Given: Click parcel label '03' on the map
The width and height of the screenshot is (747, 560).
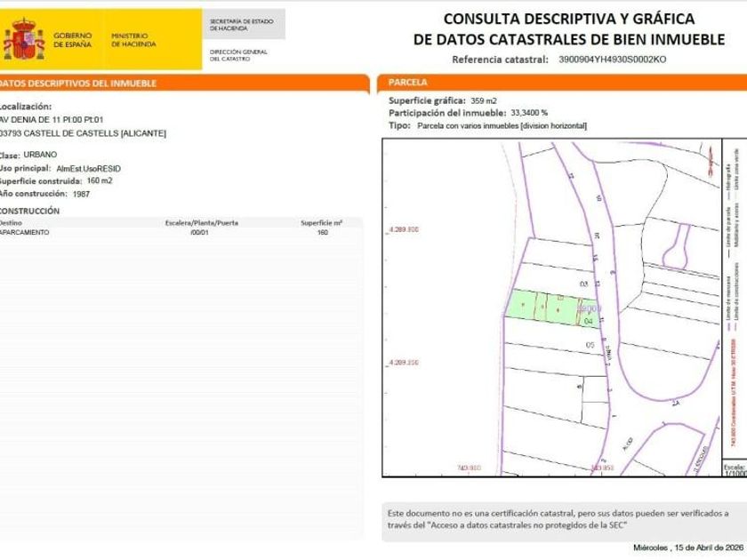Looking at the screenshot, I should tap(583, 284).
